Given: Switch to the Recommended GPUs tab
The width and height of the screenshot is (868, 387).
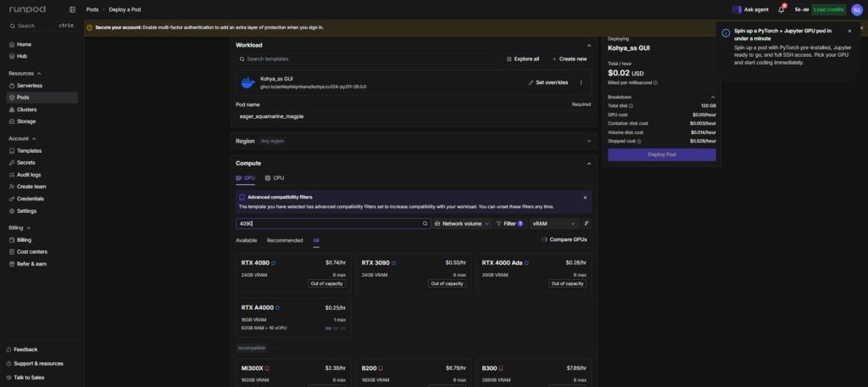Looking at the screenshot, I should pyautogui.click(x=285, y=240).
